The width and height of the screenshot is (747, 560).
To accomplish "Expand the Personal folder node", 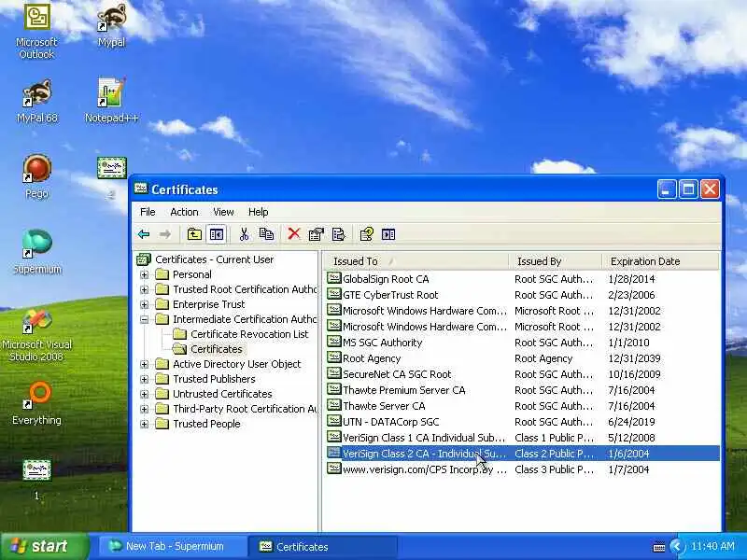I will [144, 274].
